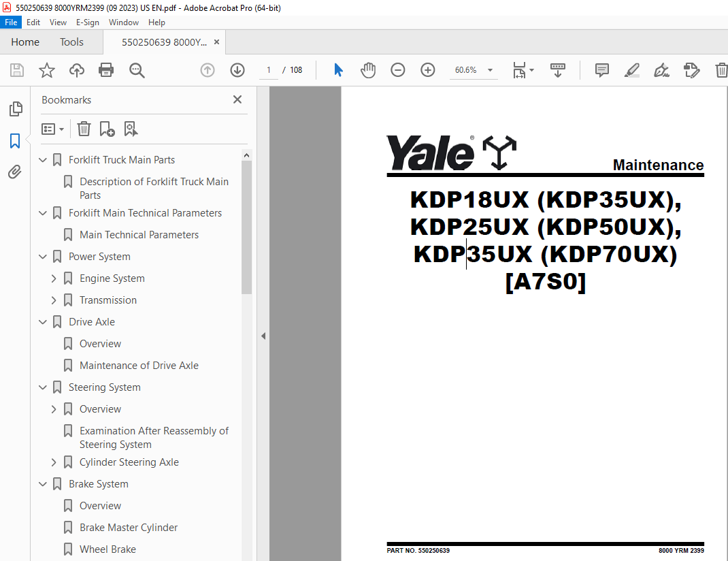Open the find text search tool
This screenshot has width=728, height=561.
137,70
